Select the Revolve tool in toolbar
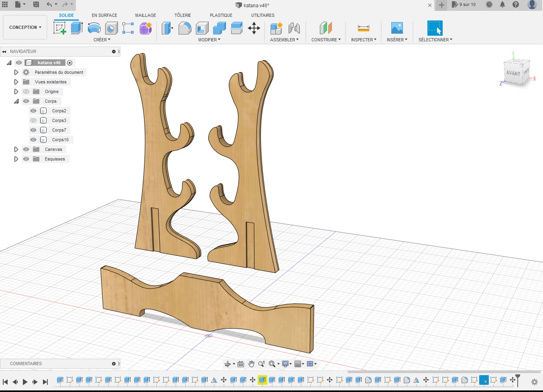Screen dimensions: 543x392 (x=94, y=28)
